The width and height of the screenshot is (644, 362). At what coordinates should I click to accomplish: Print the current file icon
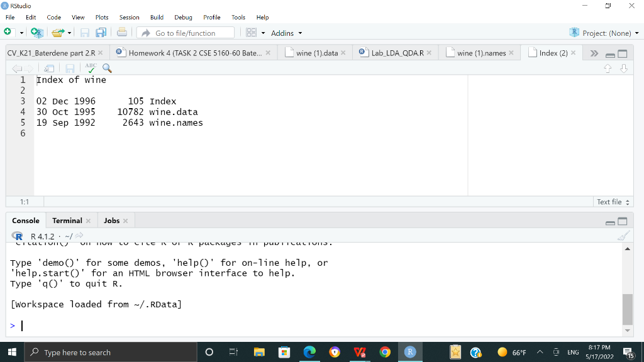[121, 33]
